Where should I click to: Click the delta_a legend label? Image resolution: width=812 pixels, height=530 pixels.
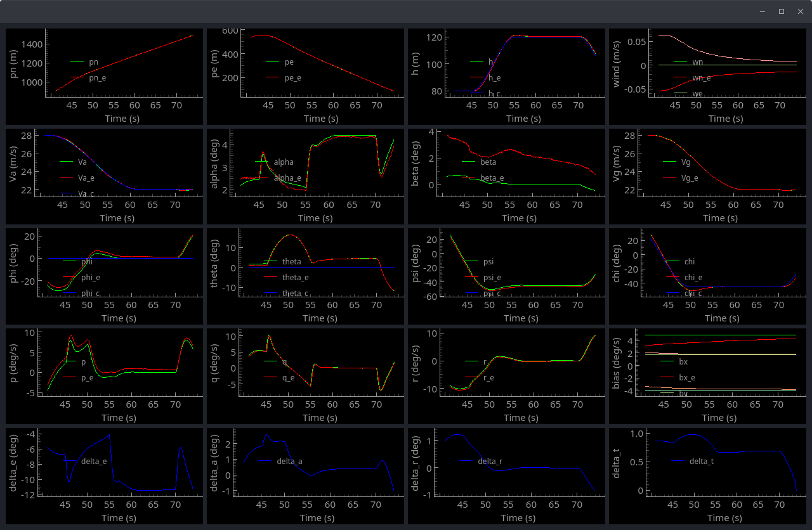289,462
